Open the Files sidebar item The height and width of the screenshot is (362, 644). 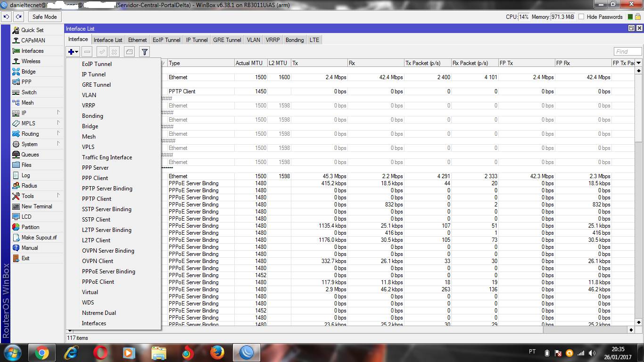[x=37, y=165]
